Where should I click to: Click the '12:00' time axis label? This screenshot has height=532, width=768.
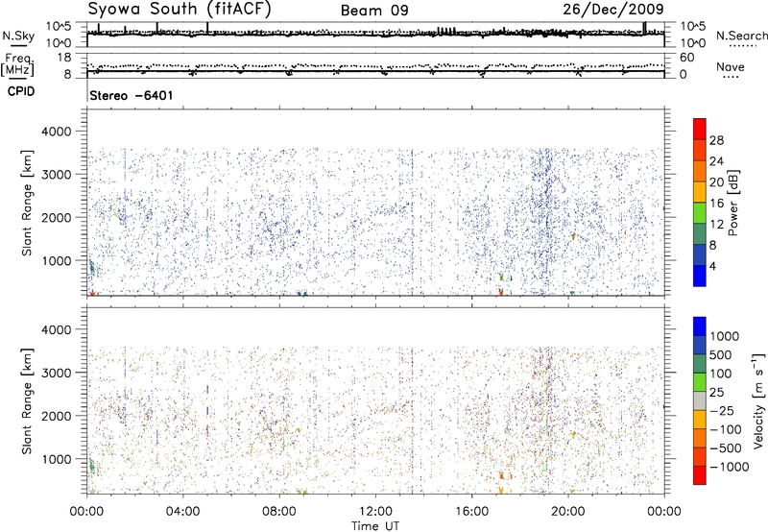tap(375, 512)
